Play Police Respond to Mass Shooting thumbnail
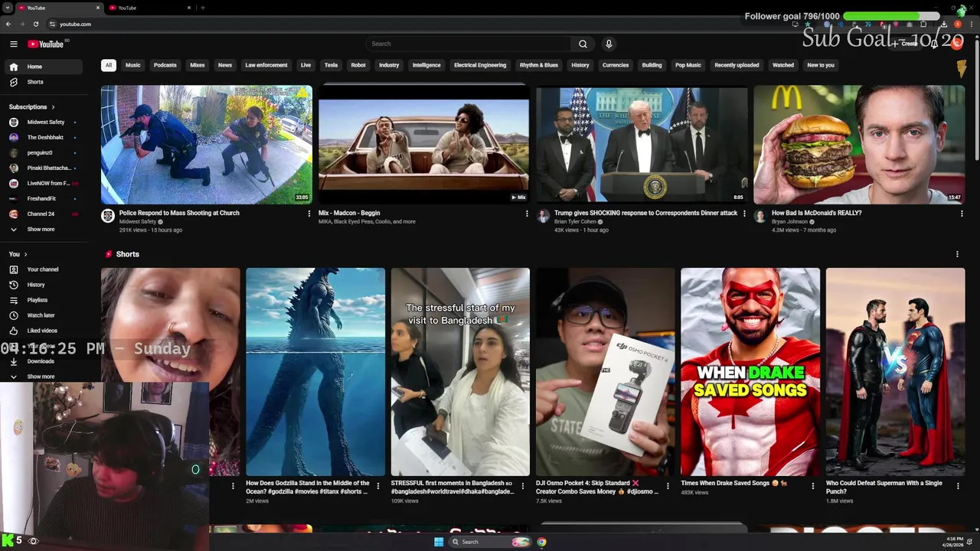Screen dimensions: 980x551 point(207,145)
